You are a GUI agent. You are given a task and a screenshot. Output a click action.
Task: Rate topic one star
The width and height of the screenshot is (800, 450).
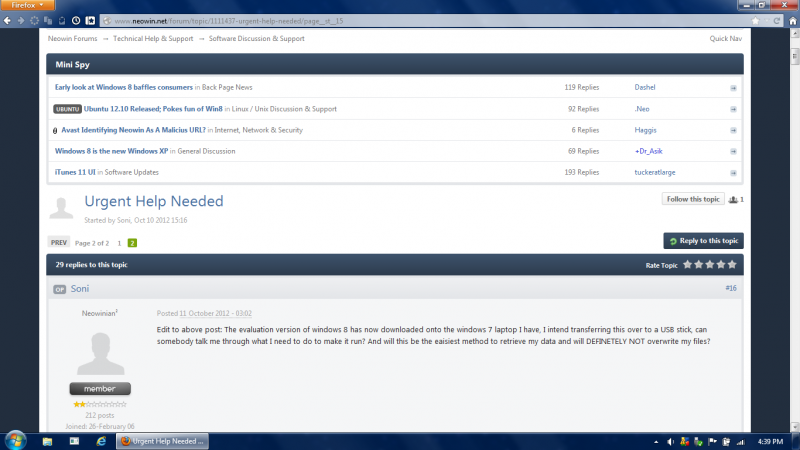[x=687, y=264]
